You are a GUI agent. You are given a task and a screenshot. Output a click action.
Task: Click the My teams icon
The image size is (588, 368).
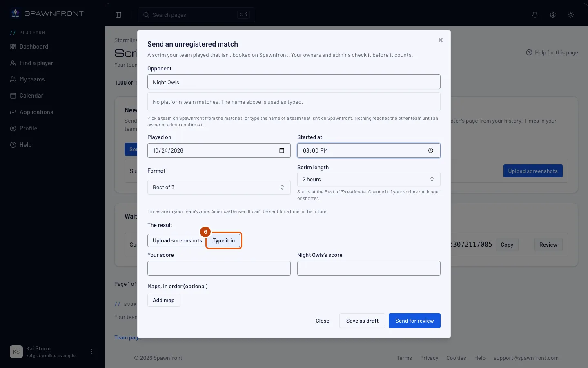pyautogui.click(x=13, y=79)
